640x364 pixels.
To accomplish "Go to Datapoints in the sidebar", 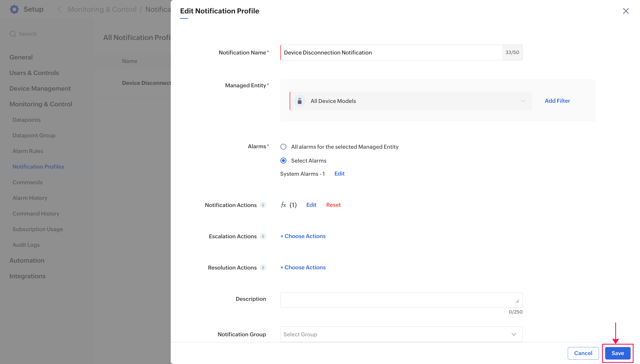I will click(x=27, y=120).
